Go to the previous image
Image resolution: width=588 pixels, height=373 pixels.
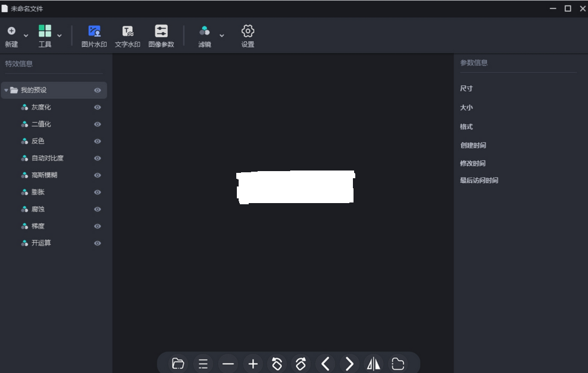point(325,364)
